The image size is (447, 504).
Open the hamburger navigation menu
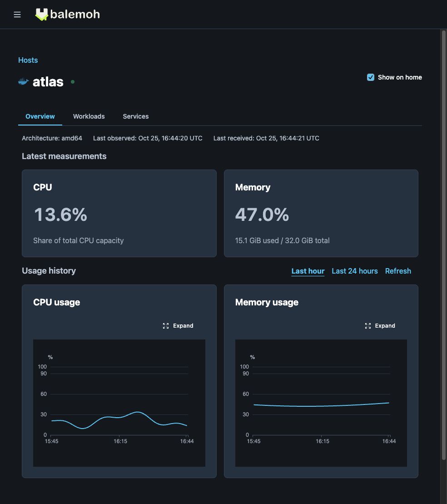point(17,15)
